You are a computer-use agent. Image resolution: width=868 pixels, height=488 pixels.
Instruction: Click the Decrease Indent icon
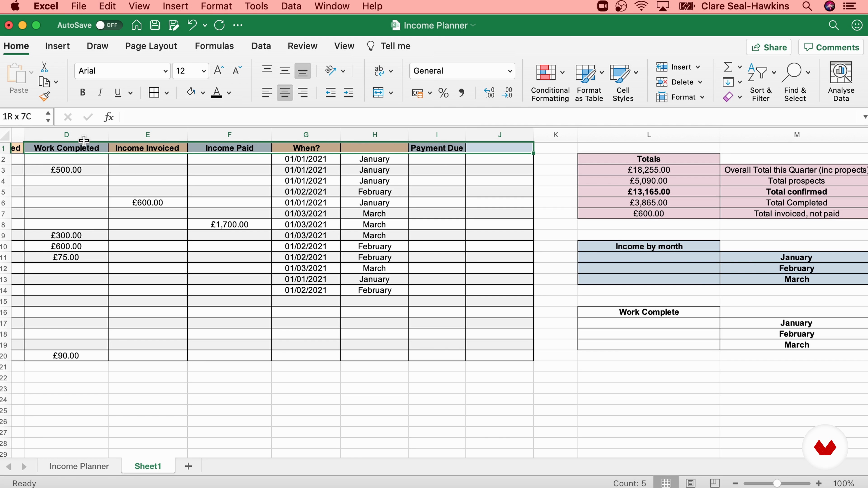(x=330, y=92)
